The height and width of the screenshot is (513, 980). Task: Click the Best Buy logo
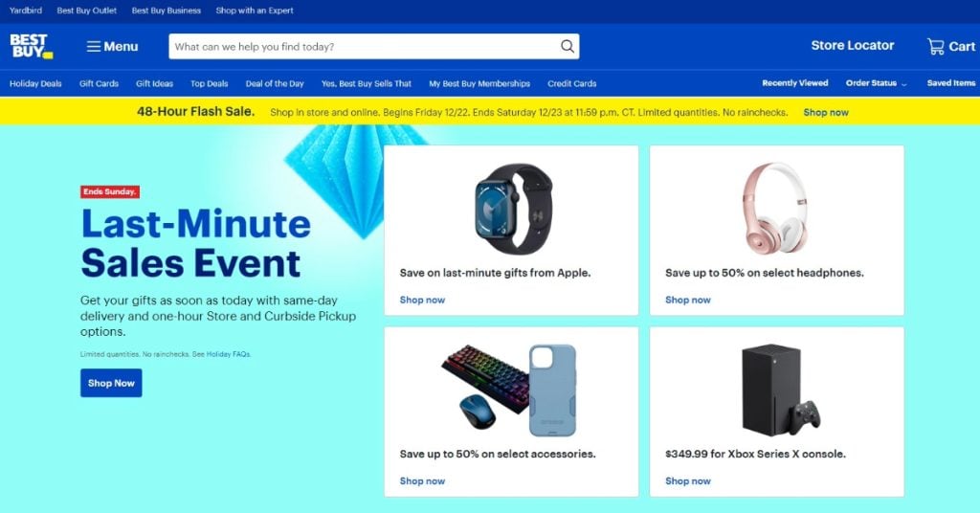32,46
